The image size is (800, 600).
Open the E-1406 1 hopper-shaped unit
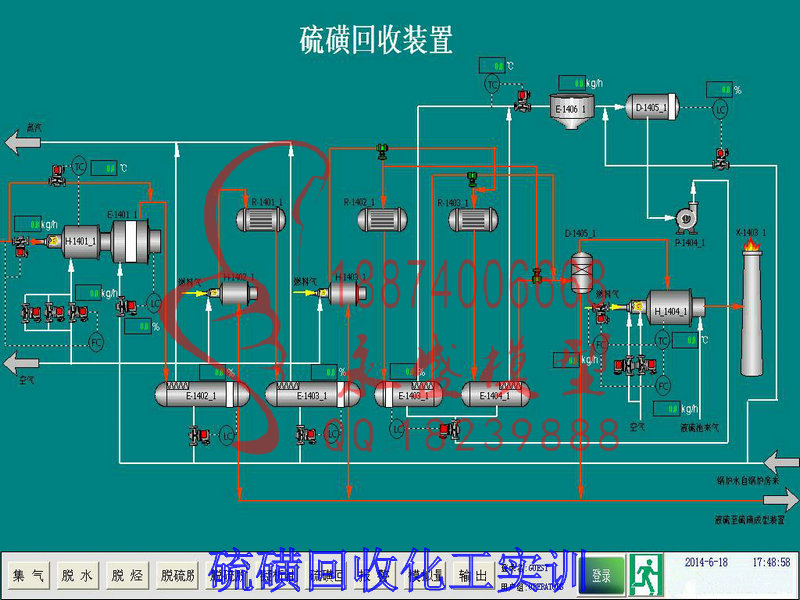[570, 111]
